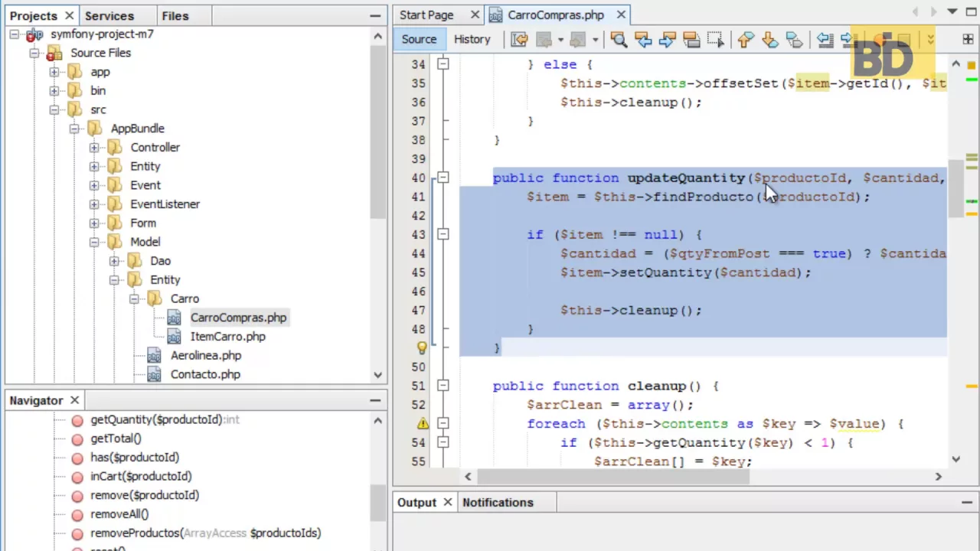Expand the Controller folder
The height and width of the screenshot is (551, 980).
(94, 147)
